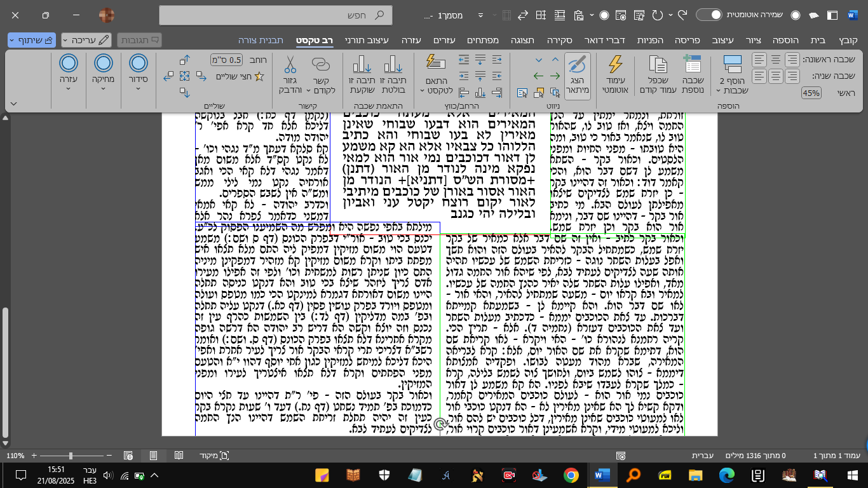Expand the מחיקה dropdown
The width and height of the screenshot is (868, 488).
pos(103,88)
